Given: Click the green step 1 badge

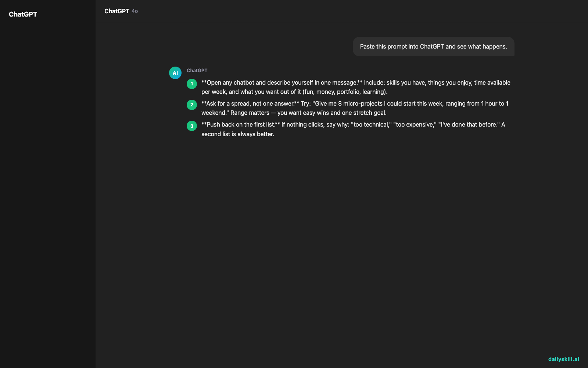Looking at the screenshot, I should pyautogui.click(x=192, y=84).
